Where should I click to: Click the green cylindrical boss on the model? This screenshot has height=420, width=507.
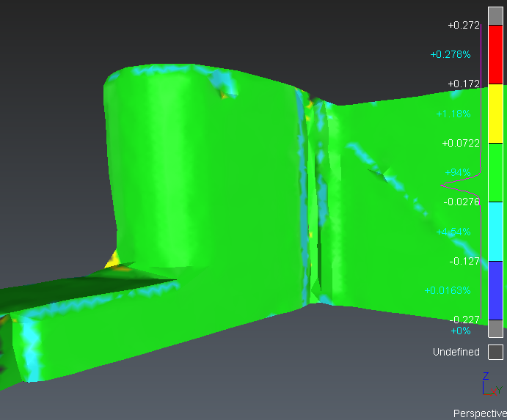[198, 169]
